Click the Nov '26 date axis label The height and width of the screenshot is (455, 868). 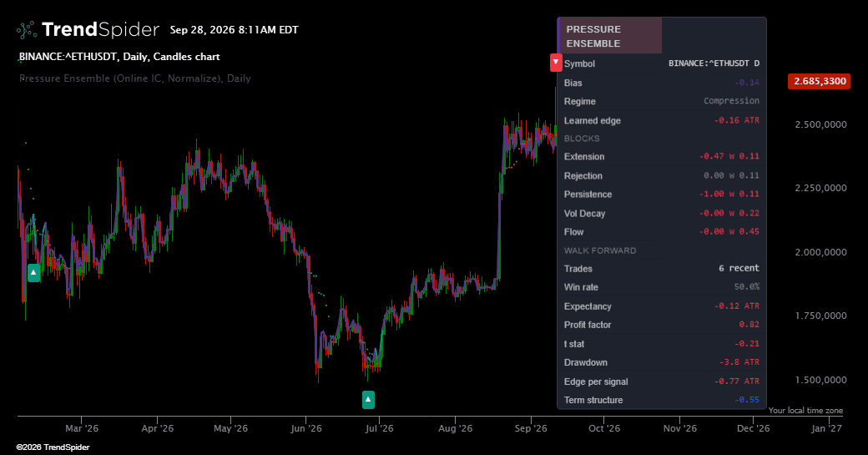679,428
